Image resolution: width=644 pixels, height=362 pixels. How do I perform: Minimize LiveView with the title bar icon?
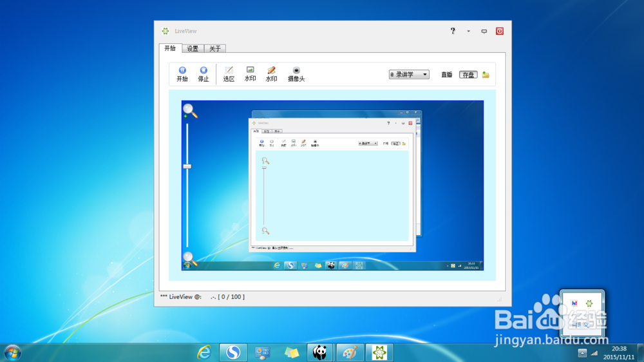(484, 31)
